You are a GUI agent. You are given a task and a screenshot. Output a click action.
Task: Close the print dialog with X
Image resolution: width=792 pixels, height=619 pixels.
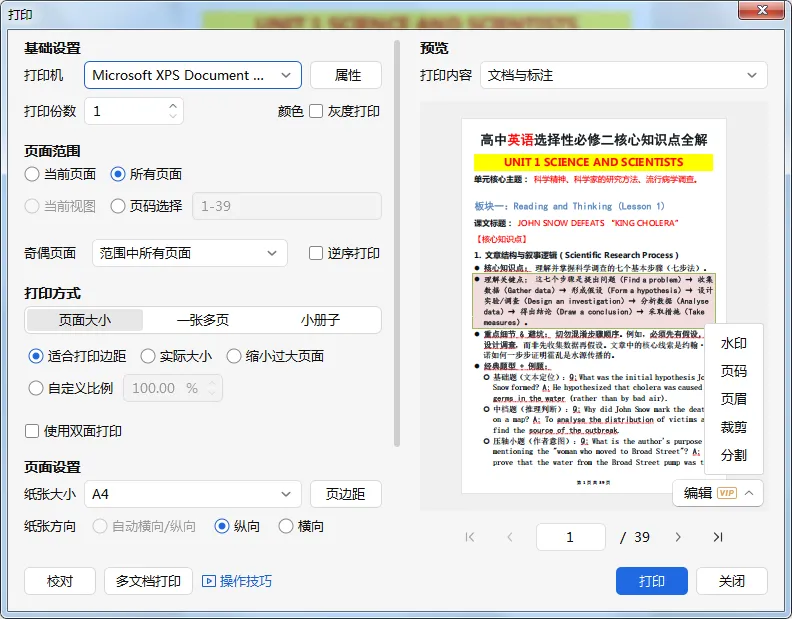[763, 10]
